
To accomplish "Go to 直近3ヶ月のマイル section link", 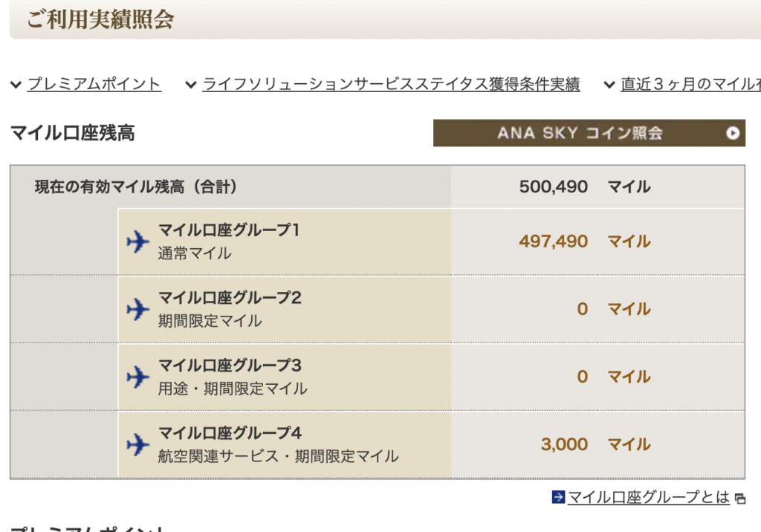I will tap(690, 84).
